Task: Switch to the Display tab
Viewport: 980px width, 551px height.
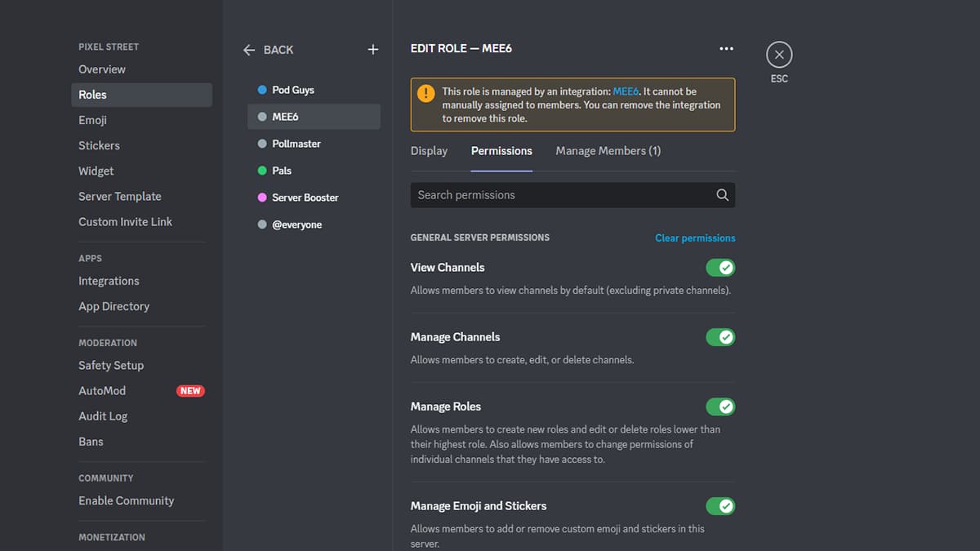Action: [x=429, y=151]
